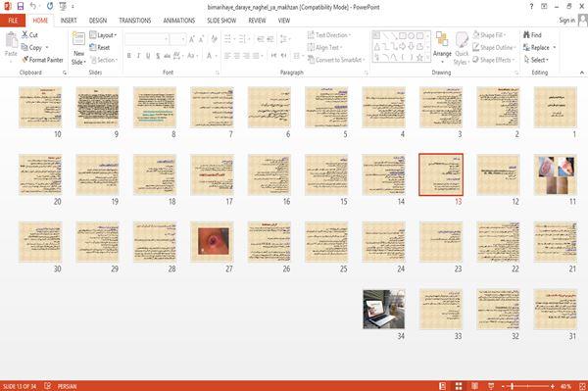588x391 pixels.
Task: Select slide 1 thumbnail
Action: pos(555,107)
